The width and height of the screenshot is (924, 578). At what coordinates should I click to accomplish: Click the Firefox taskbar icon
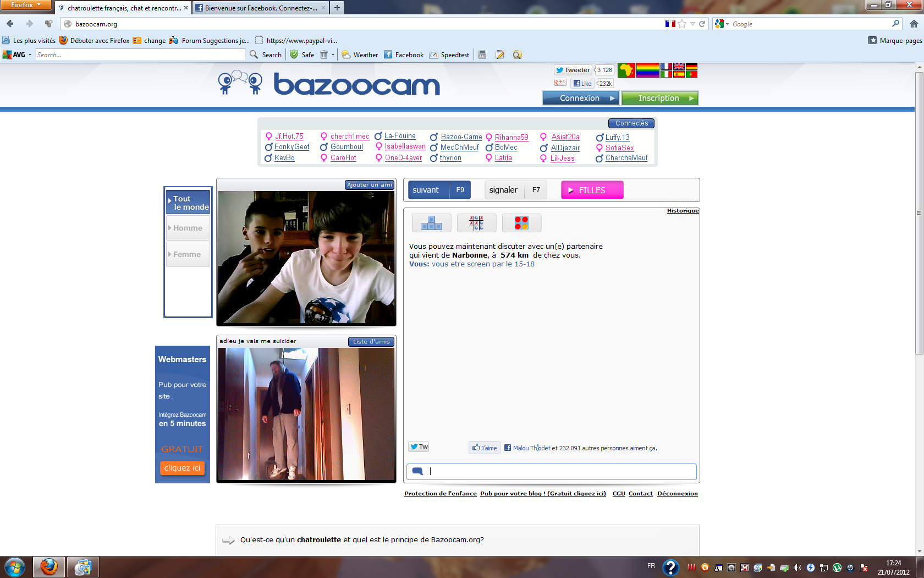coord(49,566)
